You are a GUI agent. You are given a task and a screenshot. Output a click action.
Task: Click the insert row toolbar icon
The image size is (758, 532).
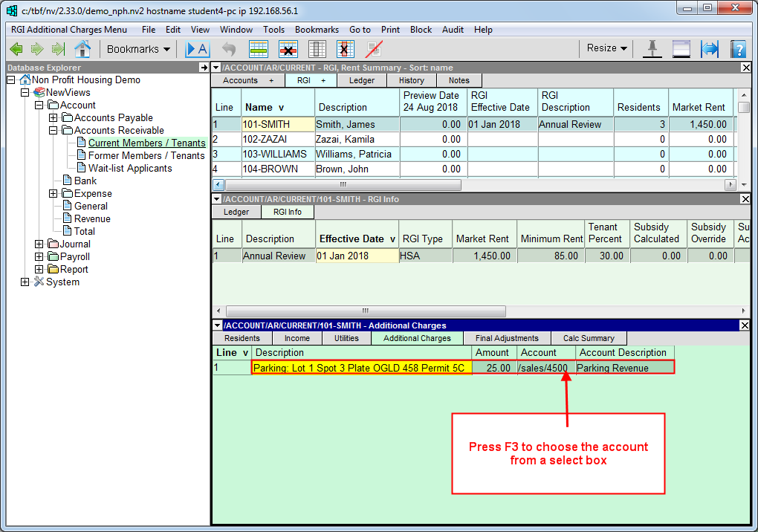point(259,49)
